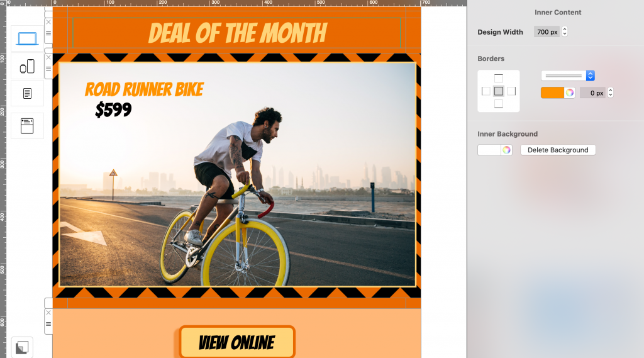The width and height of the screenshot is (644, 358).
Task: Open the border line style dropdown
Action: click(x=568, y=76)
